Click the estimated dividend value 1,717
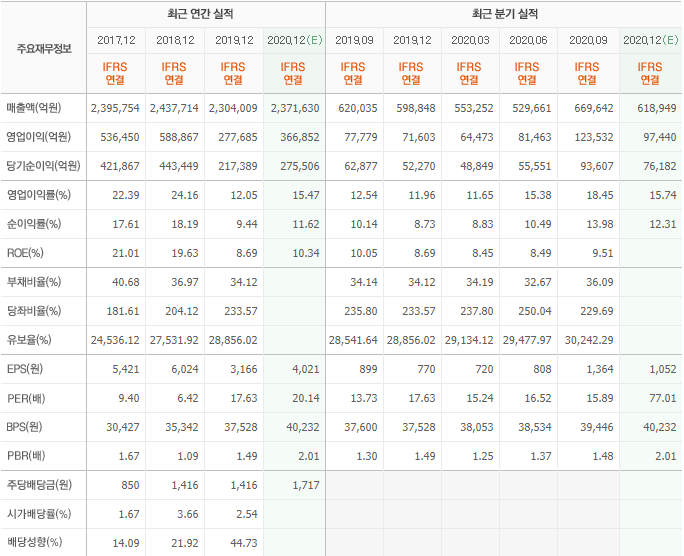 point(306,485)
